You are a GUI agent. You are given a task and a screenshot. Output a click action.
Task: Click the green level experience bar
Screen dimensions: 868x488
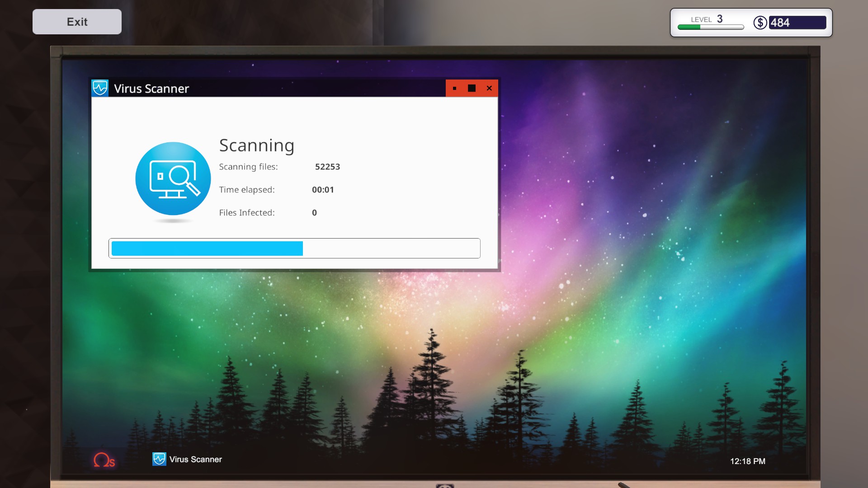click(x=710, y=27)
